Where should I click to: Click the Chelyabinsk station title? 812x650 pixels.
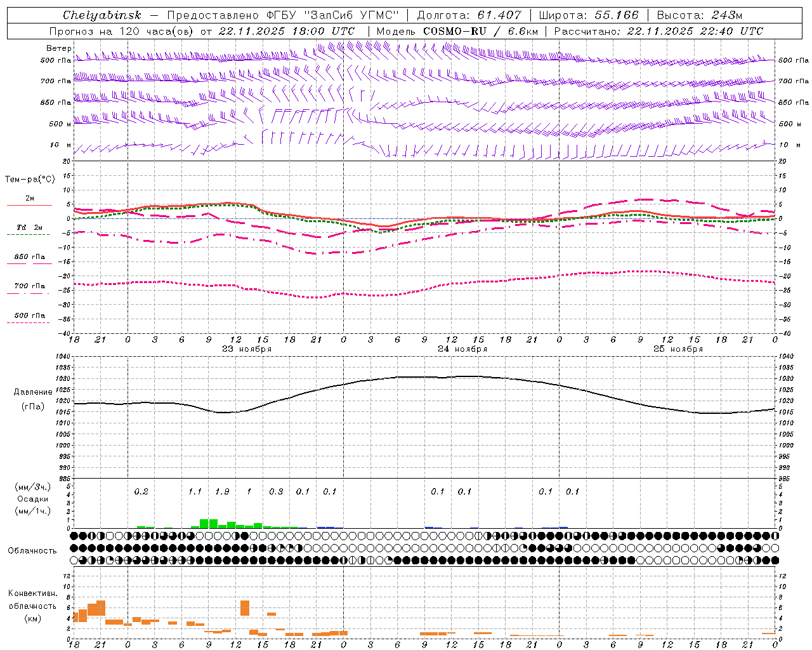[x=102, y=15]
